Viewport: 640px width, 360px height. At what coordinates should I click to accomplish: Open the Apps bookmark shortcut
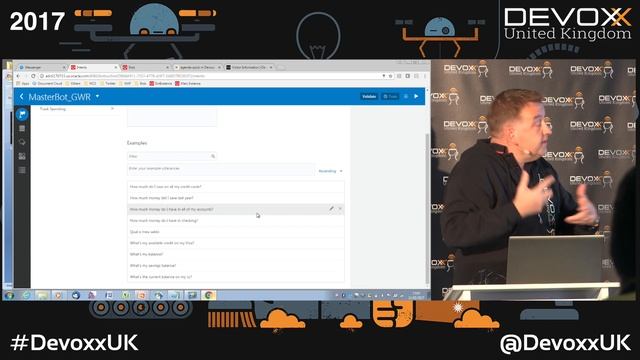pyautogui.click(x=23, y=83)
